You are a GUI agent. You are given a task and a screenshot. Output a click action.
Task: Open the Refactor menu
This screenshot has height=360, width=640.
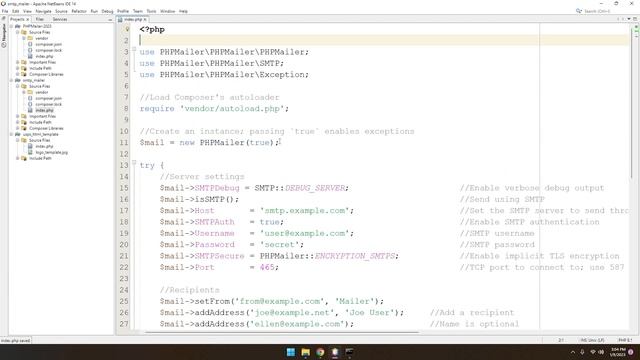point(79,11)
